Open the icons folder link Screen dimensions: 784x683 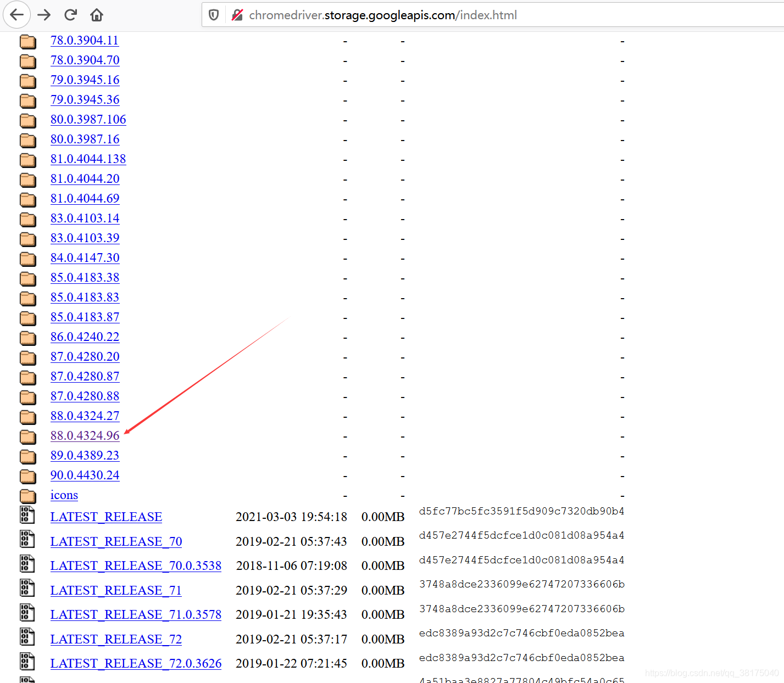pos(64,495)
